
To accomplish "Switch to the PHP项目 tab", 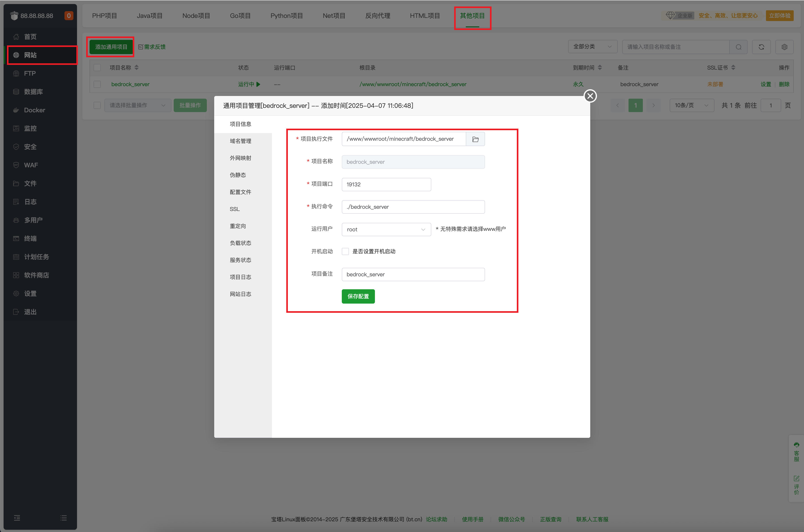I will (105, 16).
